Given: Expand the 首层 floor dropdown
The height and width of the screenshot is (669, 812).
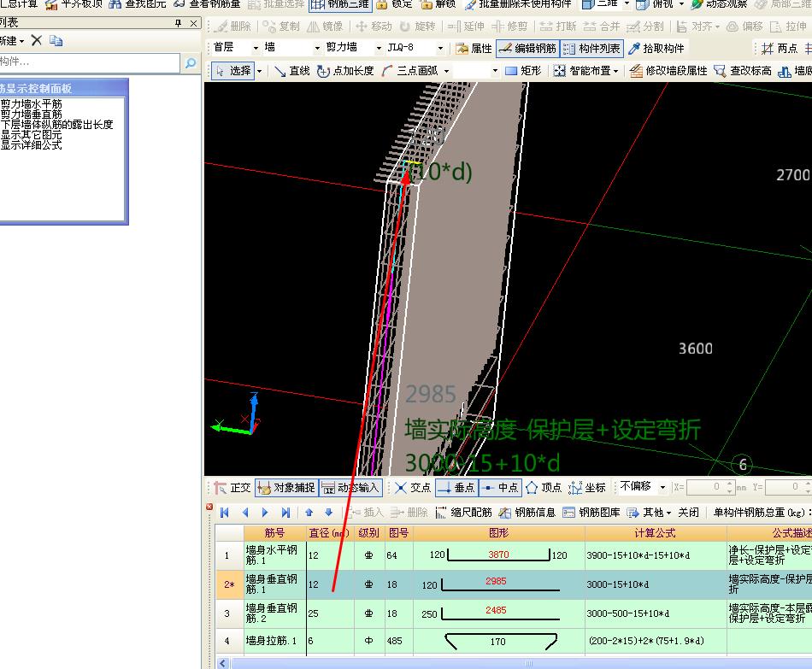Looking at the screenshot, I should point(254,49).
